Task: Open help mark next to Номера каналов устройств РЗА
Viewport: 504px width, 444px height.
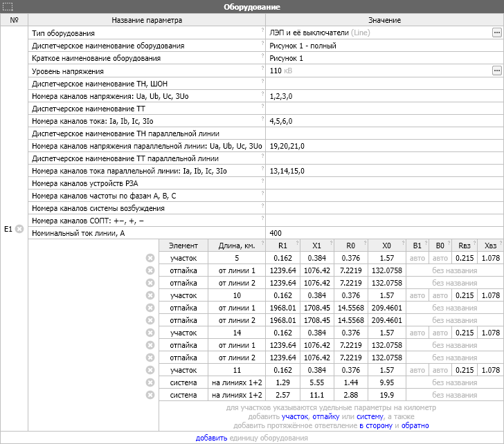Action: pyautogui.click(x=262, y=180)
